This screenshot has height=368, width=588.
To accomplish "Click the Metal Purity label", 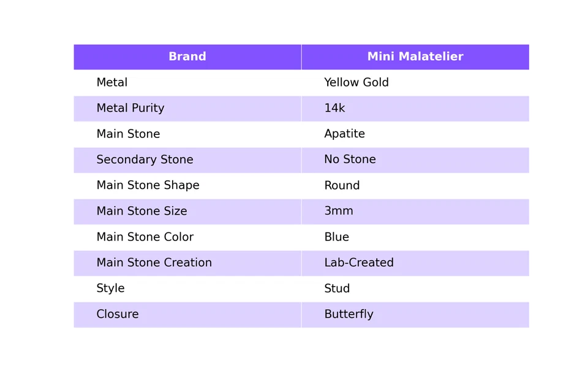I will click(x=130, y=109).
